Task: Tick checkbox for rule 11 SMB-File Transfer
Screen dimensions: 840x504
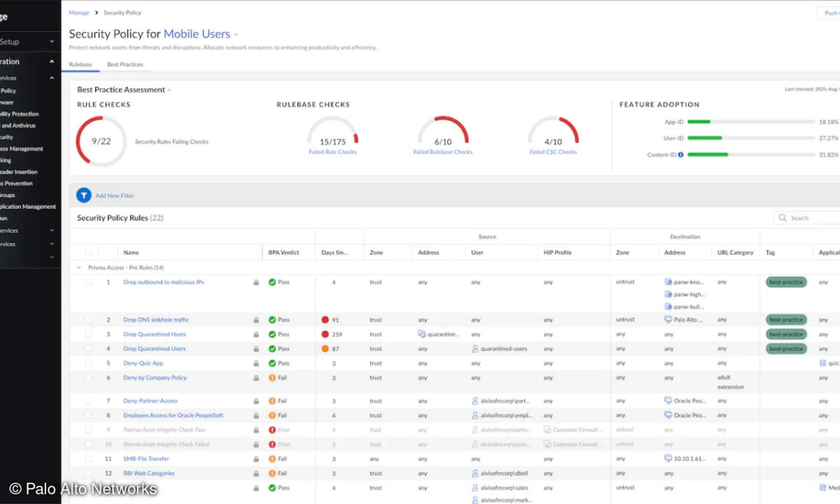Action: [x=88, y=458]
